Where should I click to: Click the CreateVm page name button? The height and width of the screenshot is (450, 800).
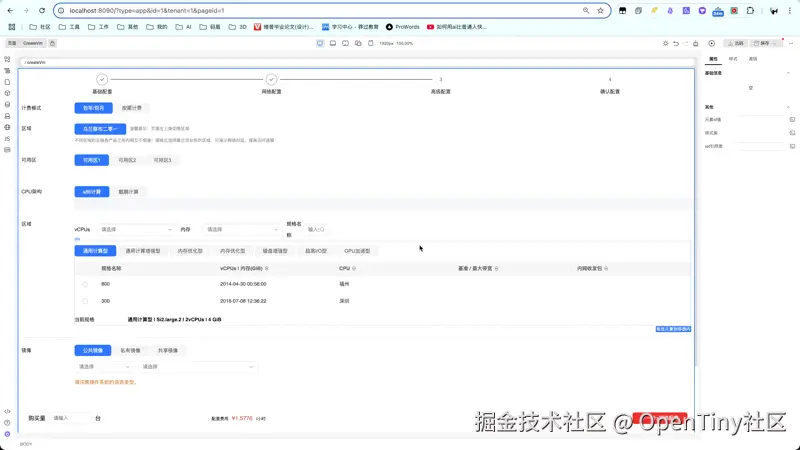pyautogui.click(x=33, y=43)
